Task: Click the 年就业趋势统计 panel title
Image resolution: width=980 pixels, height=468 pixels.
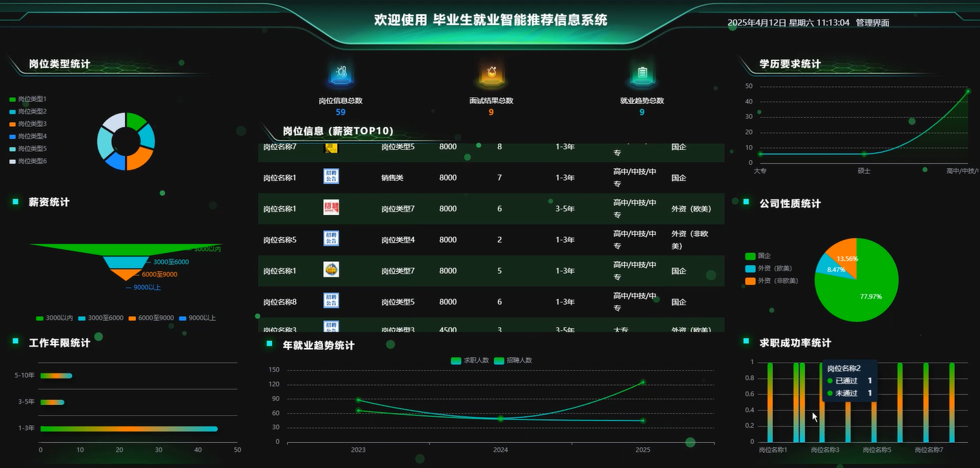Action: click(x=318, y=345)
